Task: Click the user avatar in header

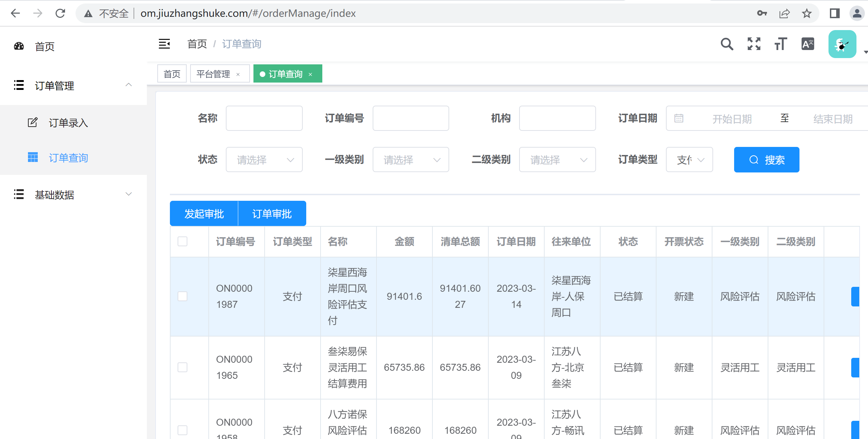Action: [842, 44]
